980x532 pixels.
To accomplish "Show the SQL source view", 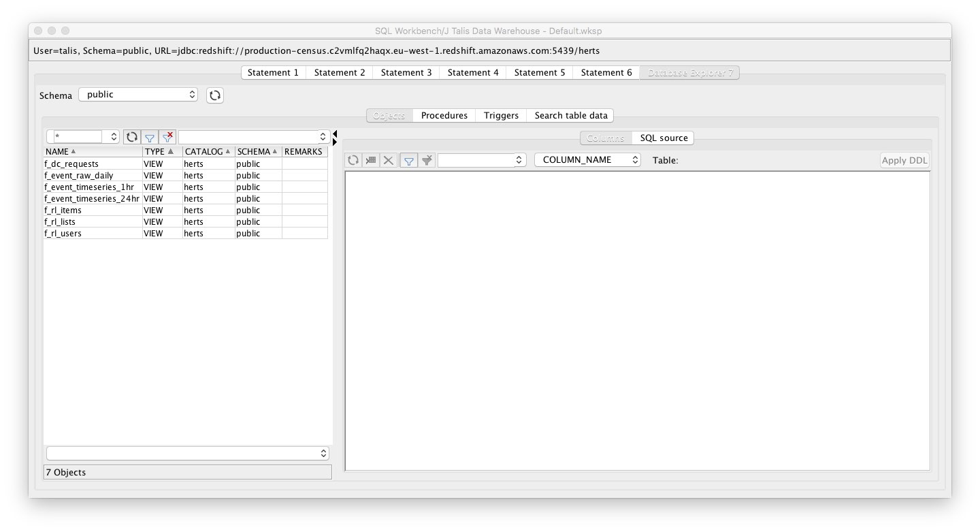I will tap(662, 138).
